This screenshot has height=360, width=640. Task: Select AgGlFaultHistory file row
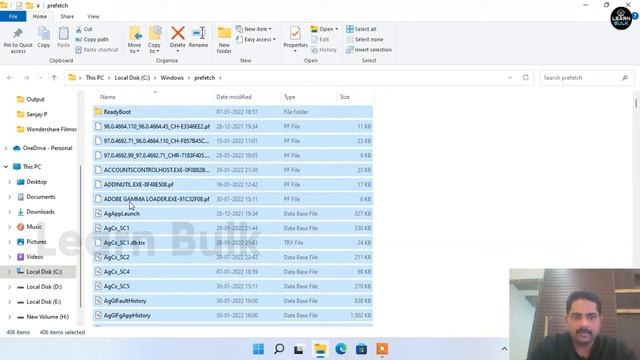click(233, 301)
